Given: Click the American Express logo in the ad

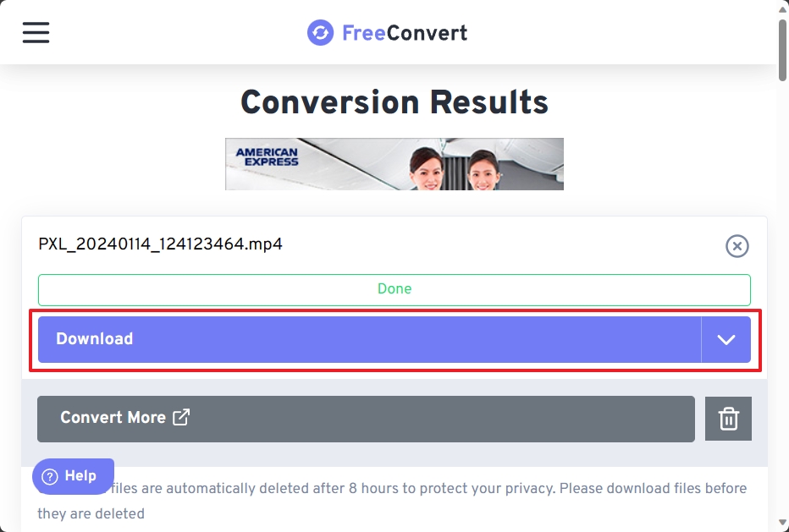Looking at the screenshot, I should [268, 157].
